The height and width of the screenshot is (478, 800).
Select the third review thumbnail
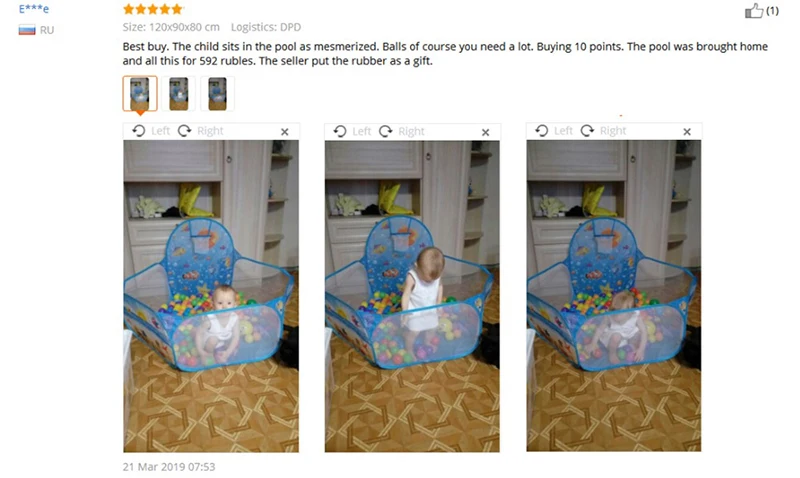pyautogui.click(x=217, y=93)
